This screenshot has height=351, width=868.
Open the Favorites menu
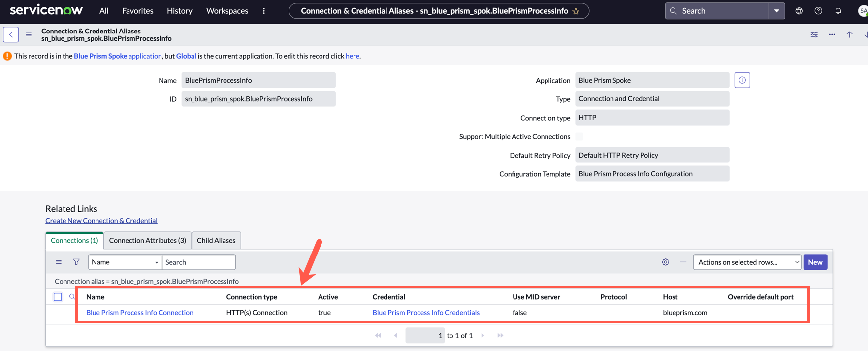pyautogui.click(x=137, y=11)
